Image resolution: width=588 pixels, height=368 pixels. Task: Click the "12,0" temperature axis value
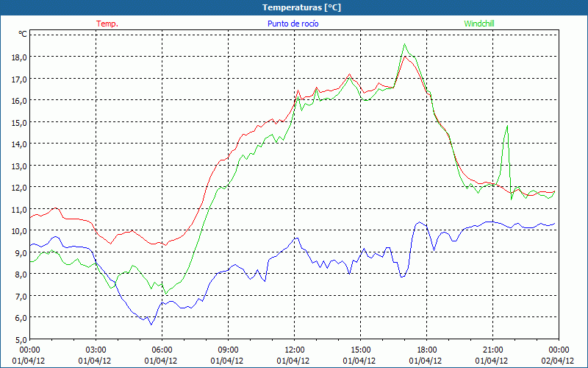click(20, 188)
